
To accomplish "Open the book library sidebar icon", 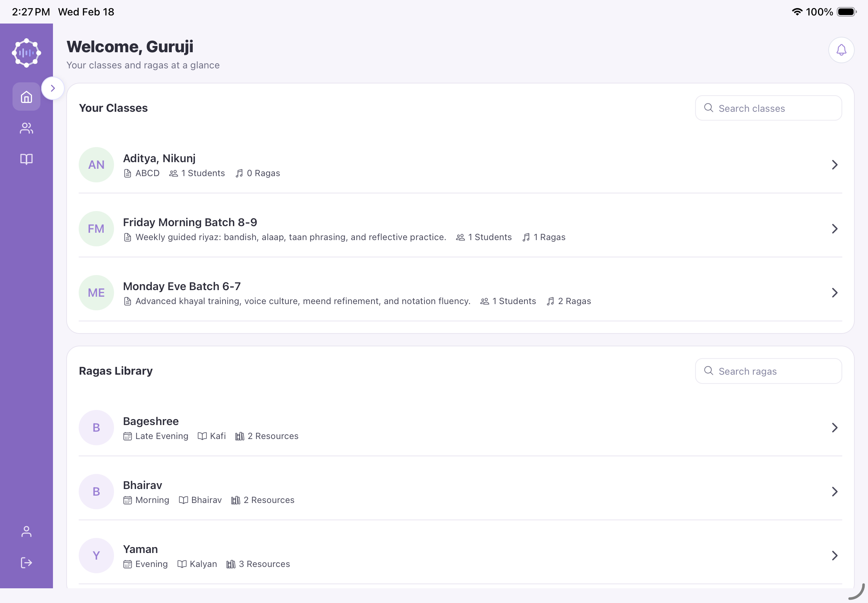I will [26, 159].
